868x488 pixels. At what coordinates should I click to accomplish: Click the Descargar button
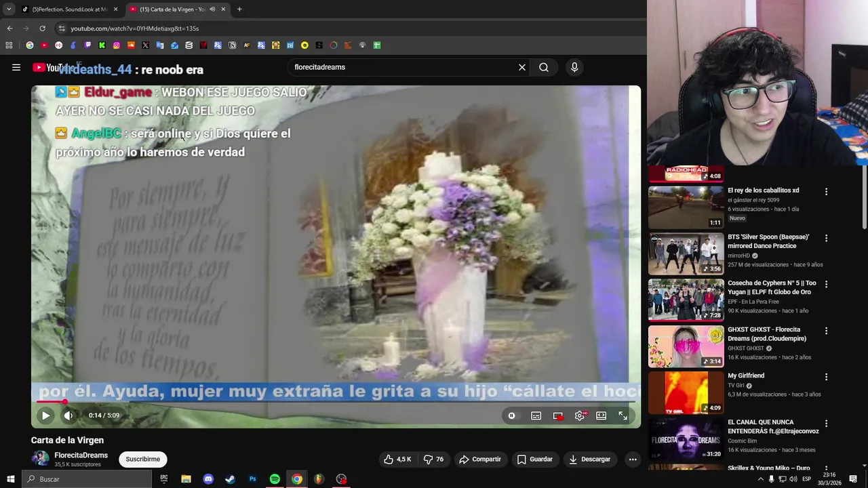coord(590,459)
